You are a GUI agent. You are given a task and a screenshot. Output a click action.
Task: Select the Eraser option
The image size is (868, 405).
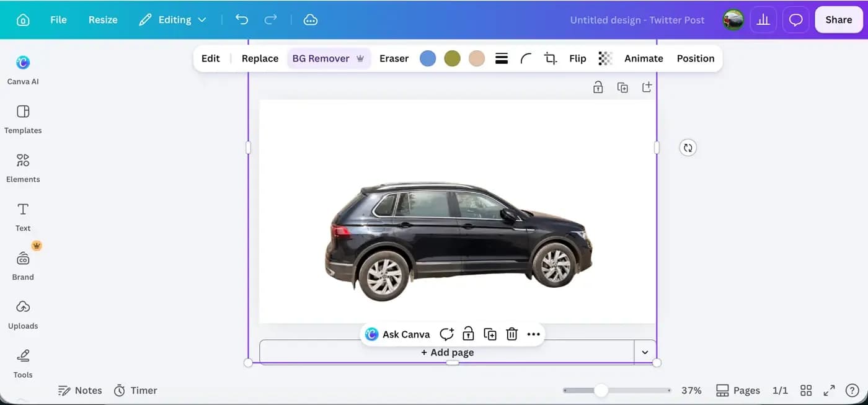[394, 58]
